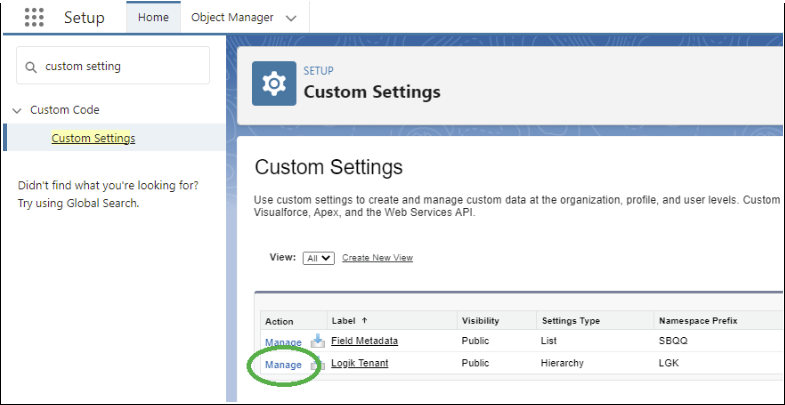Open the Logik Tenant custom setting
The image size is (785, 405).
[x=359, y=363]
